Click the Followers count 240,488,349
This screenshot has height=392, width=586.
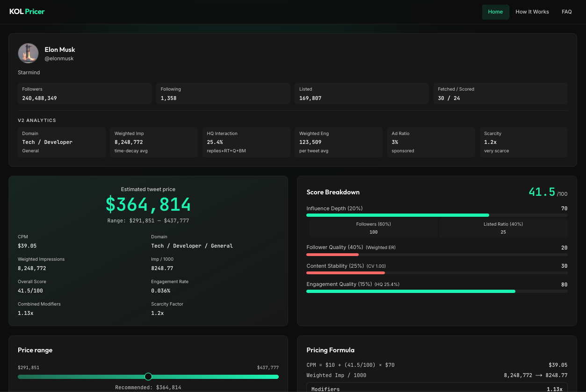tap(39, 98)
